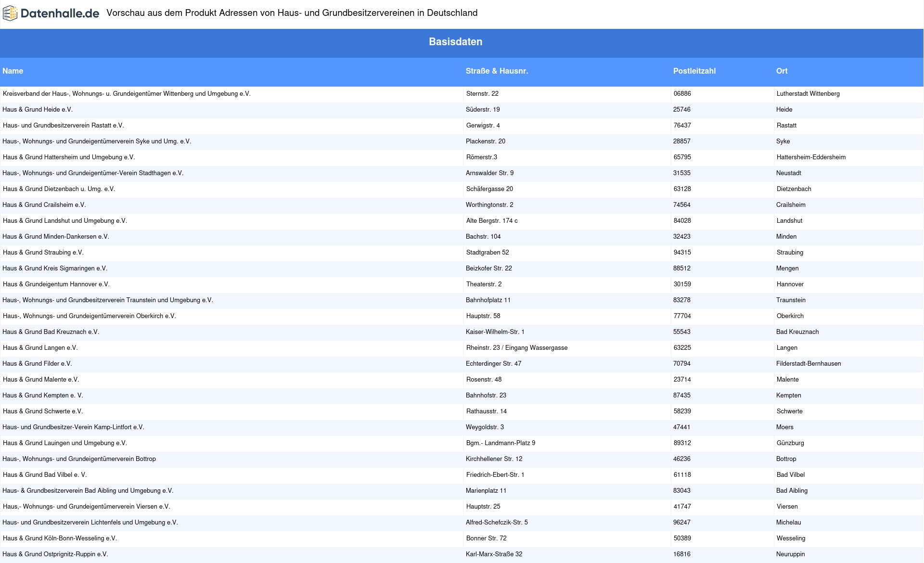Click the page title about Haus- und Grundbesitzervereinen
The height and width of the screenshot is (563, 924).
[x=292, y=13]
